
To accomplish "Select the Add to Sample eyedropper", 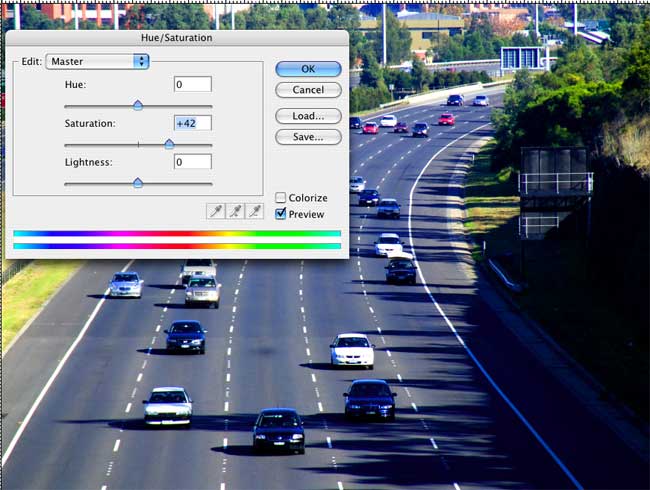I will [235, 211].
